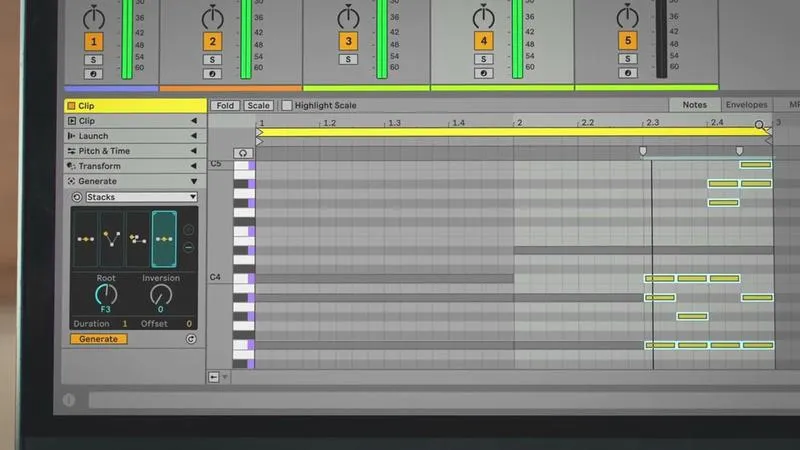Toggle track 5 activator button
Screen dimensions: 800x450
tap(628, 40)
